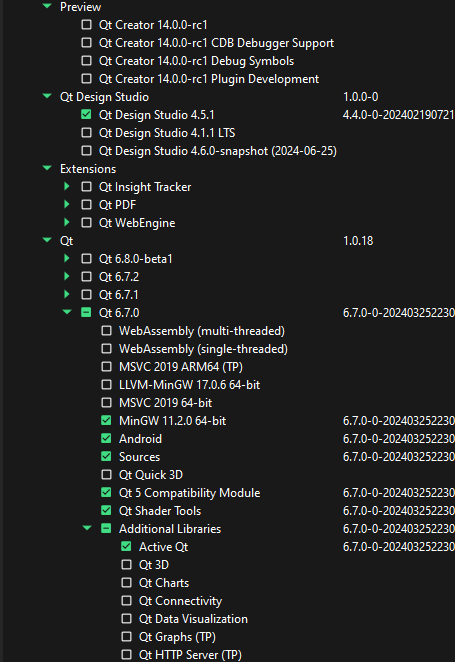
Task: Enable Qt Creator 14.0.0-rc1 Debug Symbols
Action: [x=86, y=61]
